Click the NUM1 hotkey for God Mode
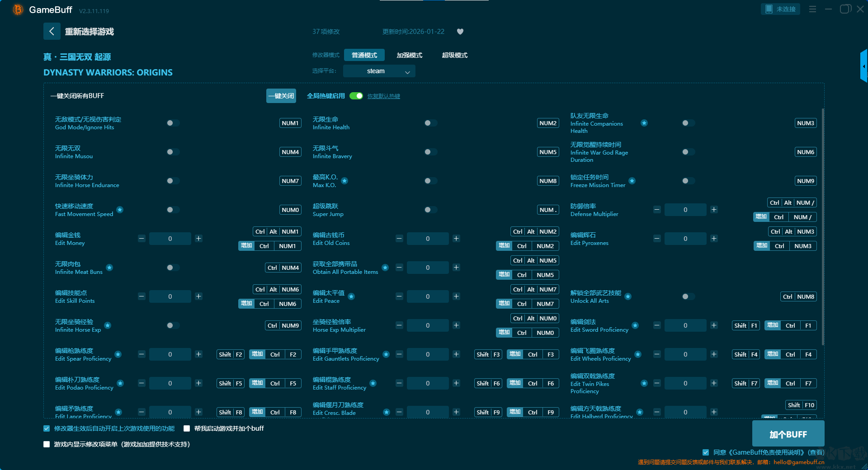This screenshot has height=470, width=868. point(290,123)
